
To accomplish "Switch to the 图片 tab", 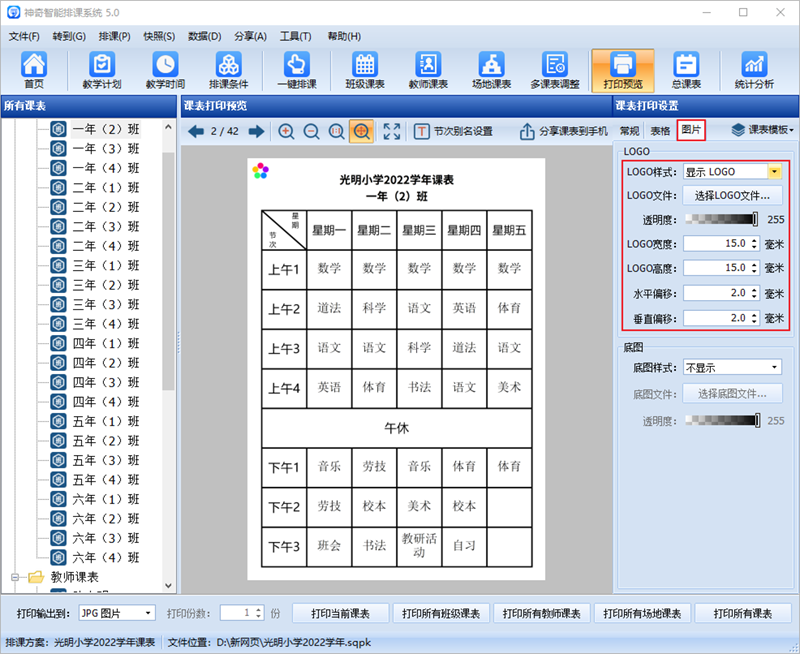I will point(691,130).
